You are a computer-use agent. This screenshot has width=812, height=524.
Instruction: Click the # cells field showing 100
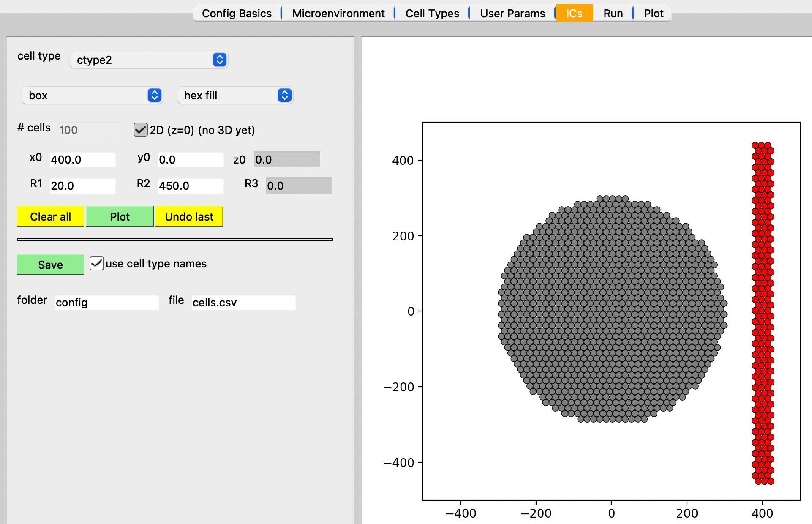(x=91, y=130)
